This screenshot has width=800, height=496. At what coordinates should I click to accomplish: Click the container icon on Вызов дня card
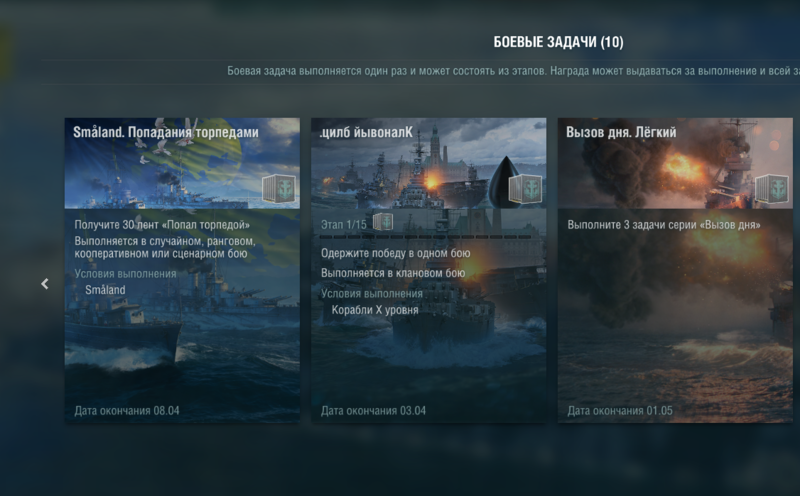772,189
